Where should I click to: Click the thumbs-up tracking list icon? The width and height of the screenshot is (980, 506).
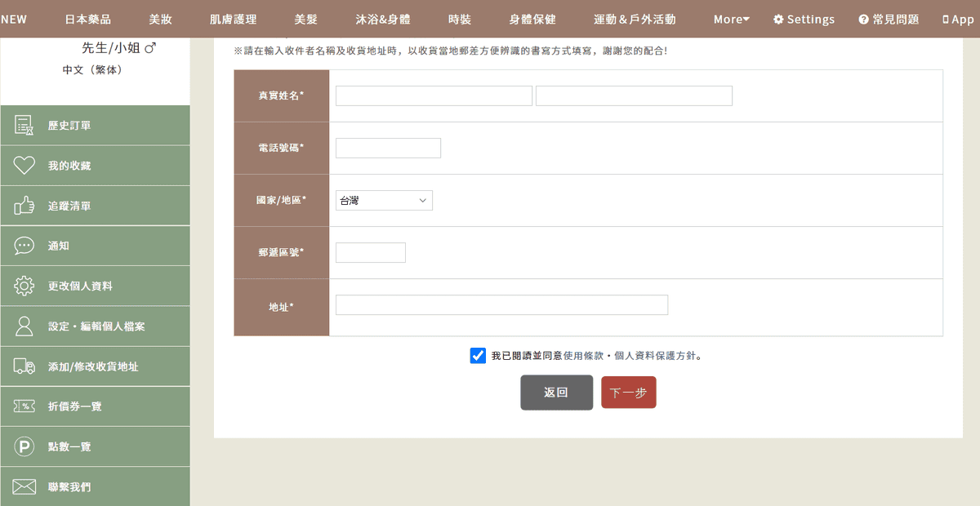[x=24, y=206]
